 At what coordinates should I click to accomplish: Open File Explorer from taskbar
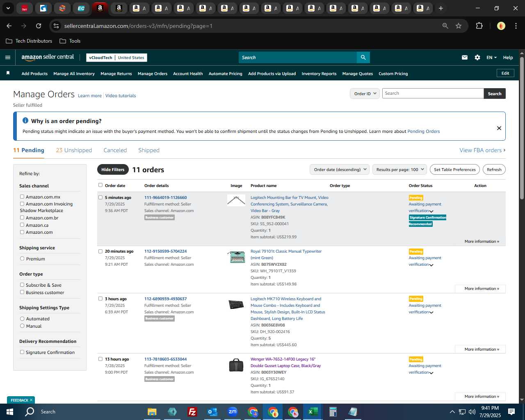pos(152,412)
